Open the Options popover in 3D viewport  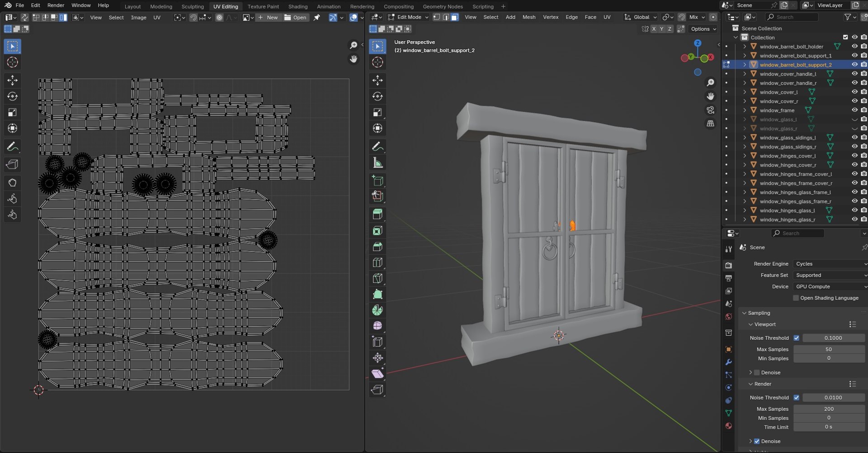click(x=703, y=29)
